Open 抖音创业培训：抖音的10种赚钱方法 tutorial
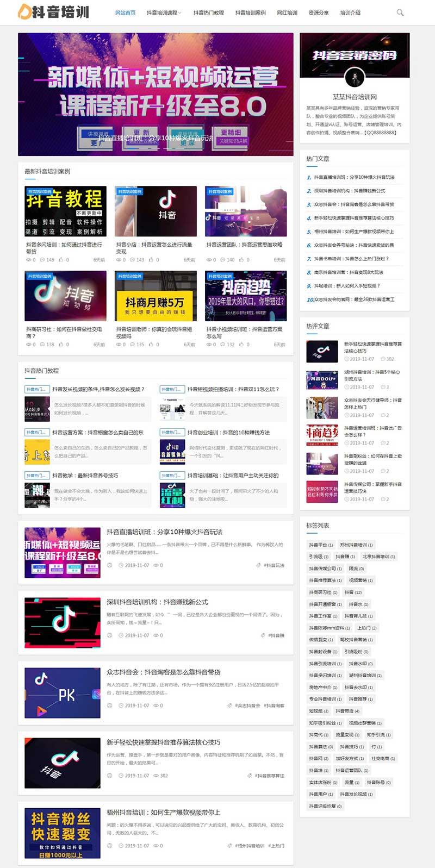The height and width of the screenshot is (868, 435). (228, 433)
